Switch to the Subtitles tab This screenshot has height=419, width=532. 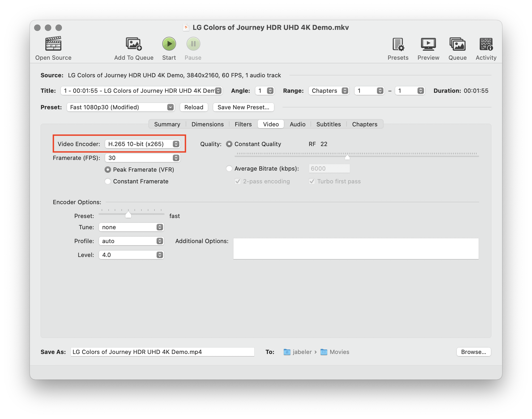coord(328,124)
